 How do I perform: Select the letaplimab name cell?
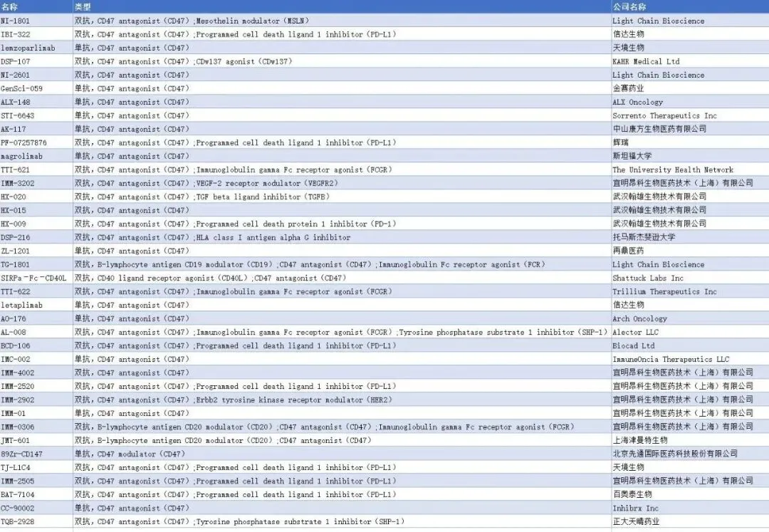pos(36,305)
